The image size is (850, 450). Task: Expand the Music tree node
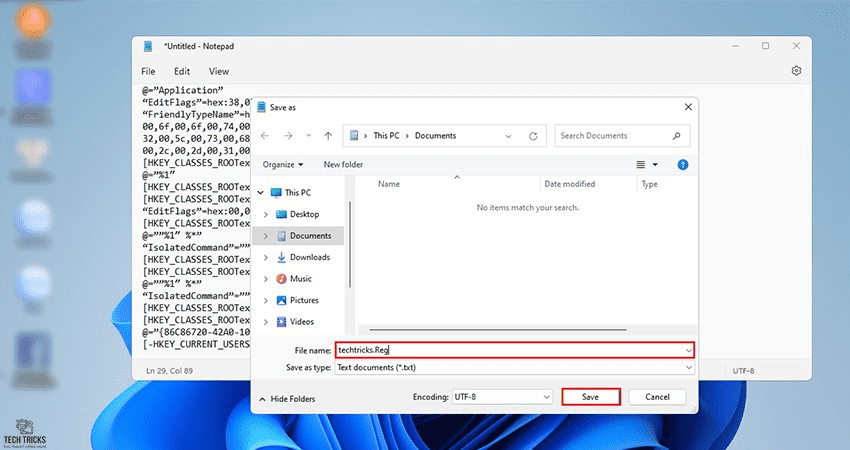266,279
